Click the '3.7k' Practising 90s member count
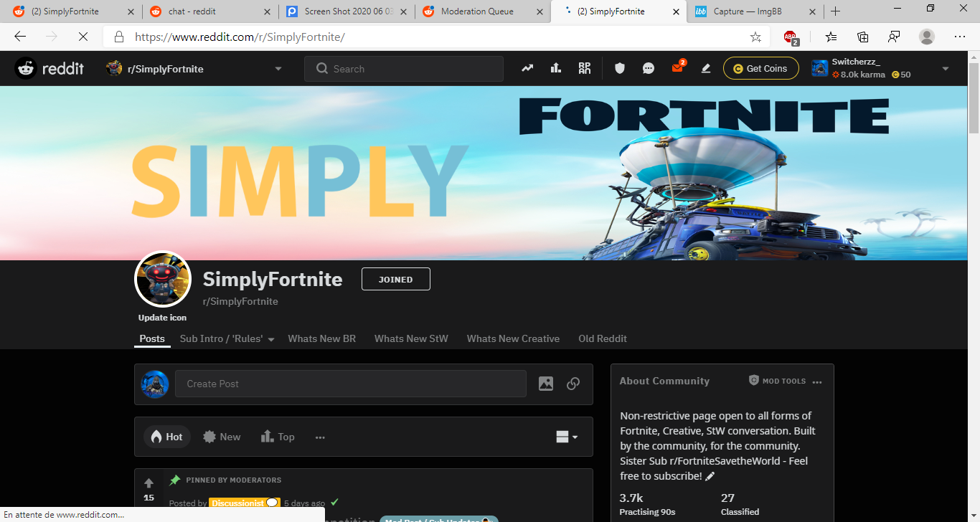The image size is (980, 522). click(631, 498)
